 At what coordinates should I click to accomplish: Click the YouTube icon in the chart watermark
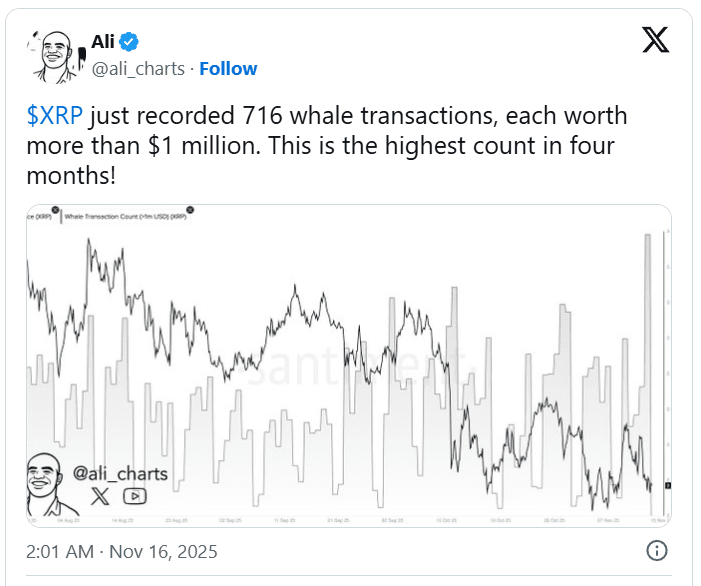click(x=133, y=495)
